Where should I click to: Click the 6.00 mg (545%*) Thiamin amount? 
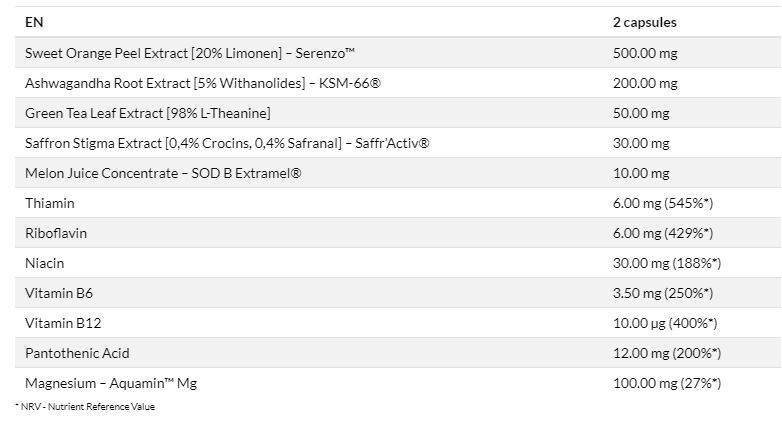point(663,203)
